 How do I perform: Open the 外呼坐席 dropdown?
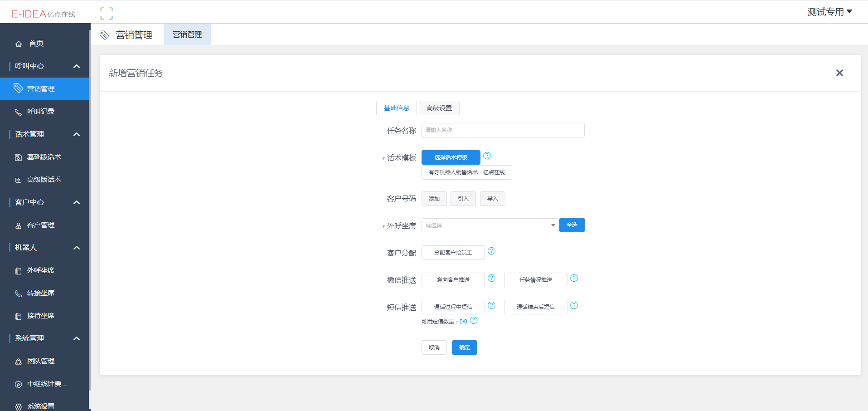click(x=490, y=225)
